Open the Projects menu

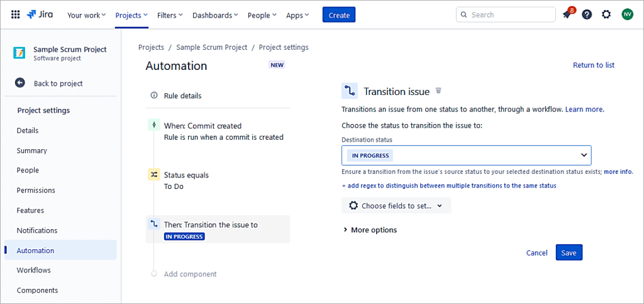131,15
